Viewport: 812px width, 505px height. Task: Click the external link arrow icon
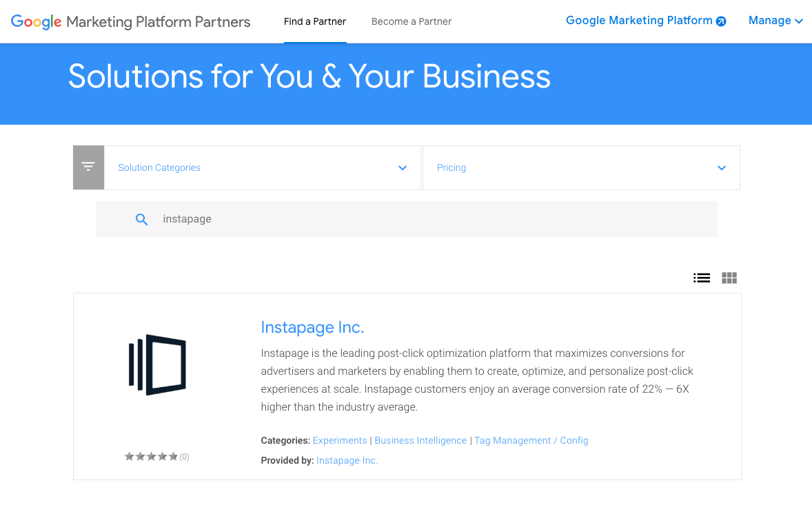721,21
